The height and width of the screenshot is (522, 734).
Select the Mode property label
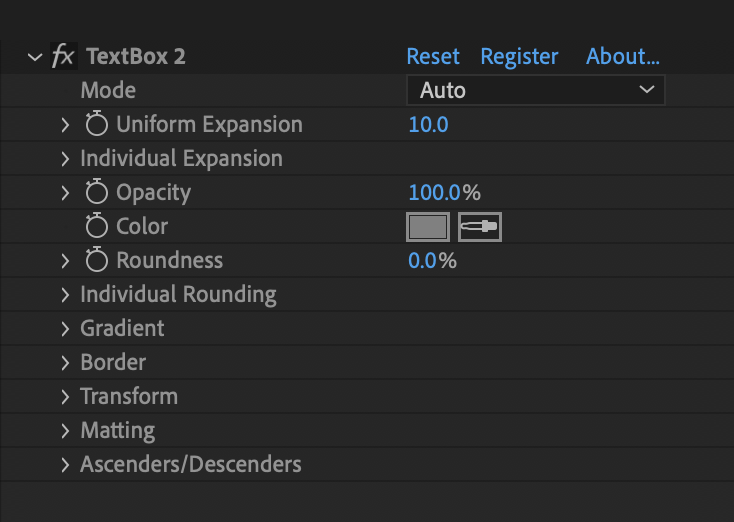coord(108,90)
